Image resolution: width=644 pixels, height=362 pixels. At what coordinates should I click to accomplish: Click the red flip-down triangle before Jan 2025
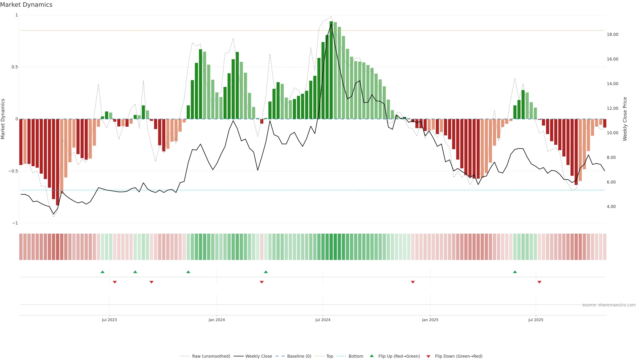tap(413, 282)
